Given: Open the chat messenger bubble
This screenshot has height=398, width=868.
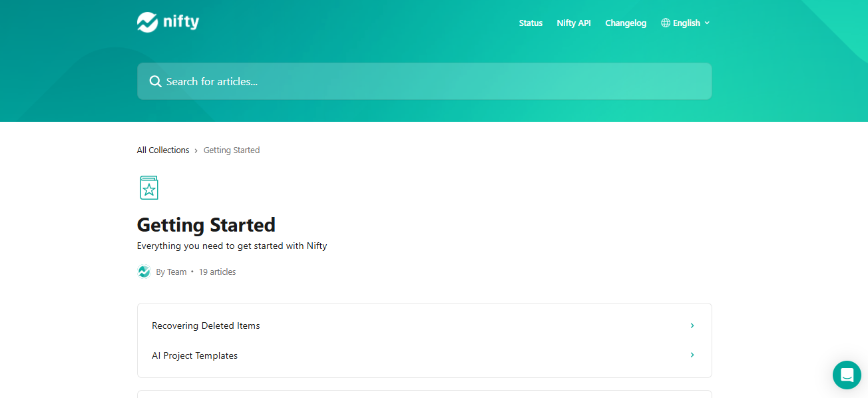Looking at the screenshot, I should tap(847, 375).
